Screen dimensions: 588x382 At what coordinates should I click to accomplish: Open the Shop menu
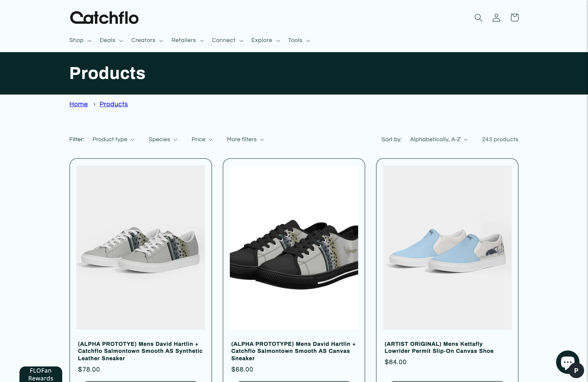(80, 40)
